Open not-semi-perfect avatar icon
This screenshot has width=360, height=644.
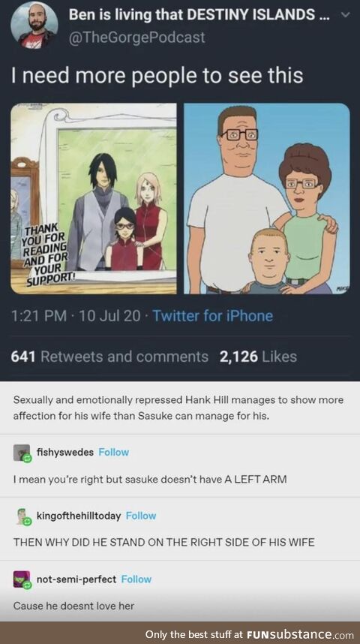pyautogui.click(x=22, y=579)
